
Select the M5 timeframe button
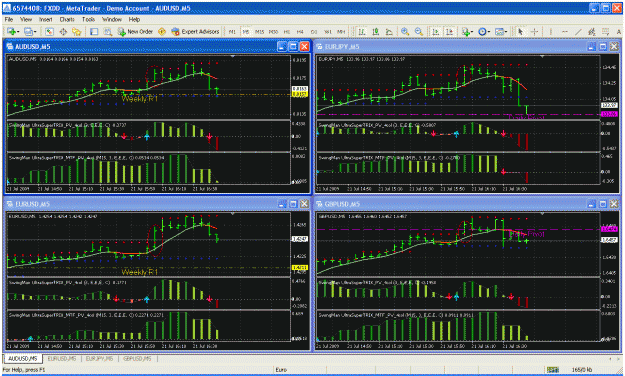click(246, 31)
